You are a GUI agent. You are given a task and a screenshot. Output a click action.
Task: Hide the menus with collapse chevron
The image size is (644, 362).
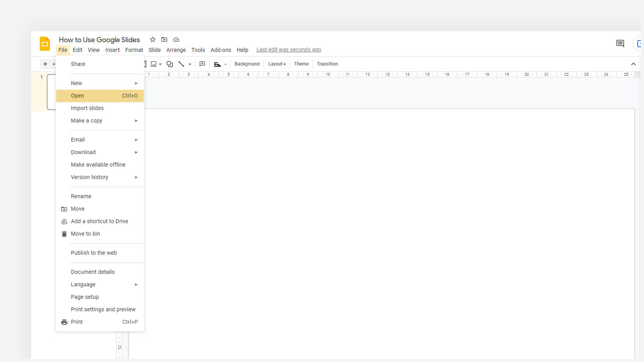click(x=633, y=64)
